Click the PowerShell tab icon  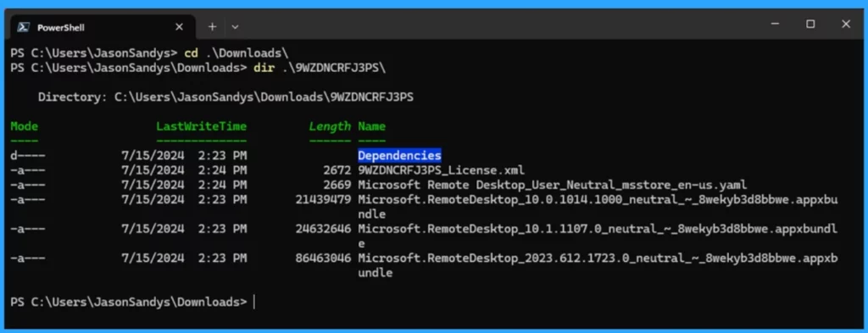[x=23, y=26]
